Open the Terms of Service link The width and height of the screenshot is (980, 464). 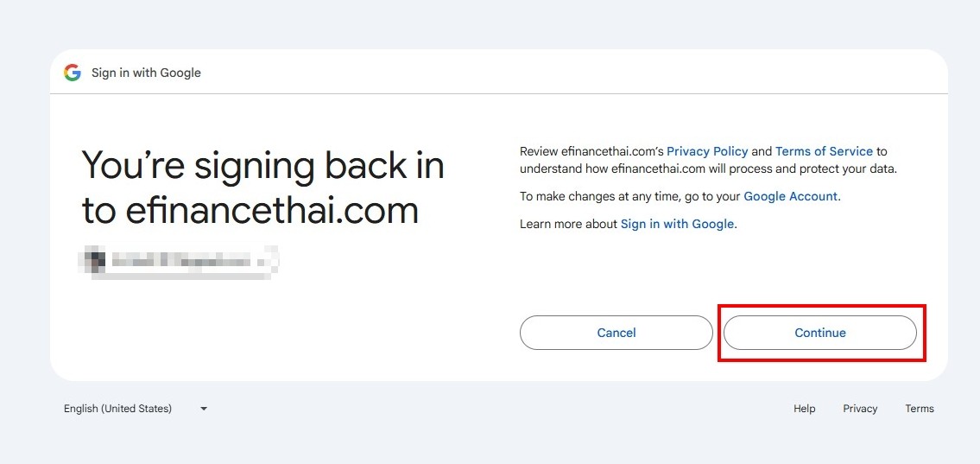pos(824,151)
